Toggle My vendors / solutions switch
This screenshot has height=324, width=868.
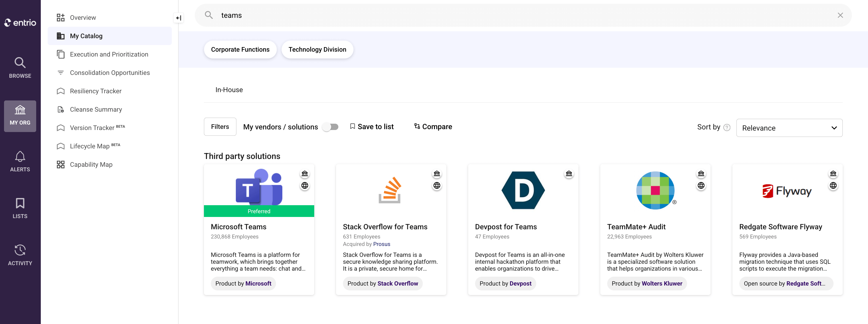330,127
